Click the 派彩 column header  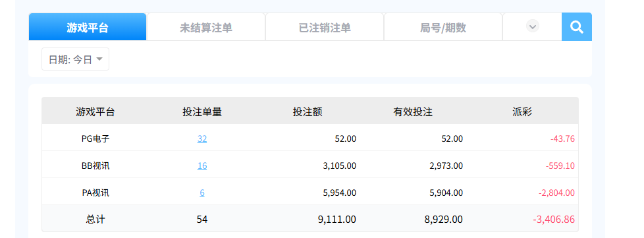coord(522,112)
